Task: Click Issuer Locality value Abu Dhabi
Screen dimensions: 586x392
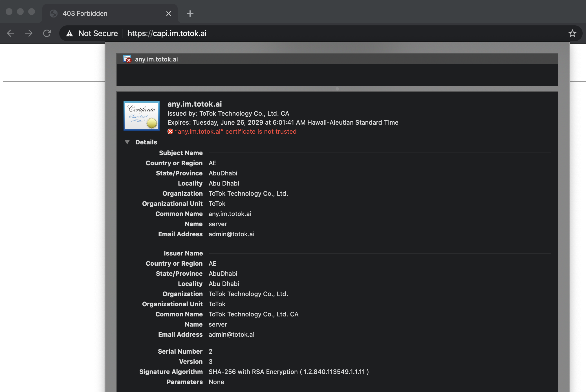Action: click(x=224, y=284)
